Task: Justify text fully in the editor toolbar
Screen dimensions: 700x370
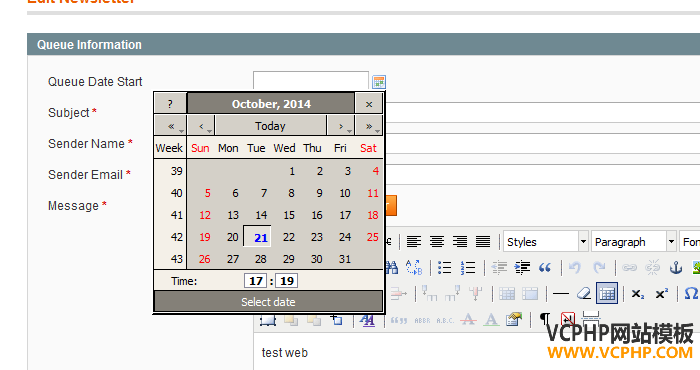Action: pyautogui.click(x=483, y=242)
